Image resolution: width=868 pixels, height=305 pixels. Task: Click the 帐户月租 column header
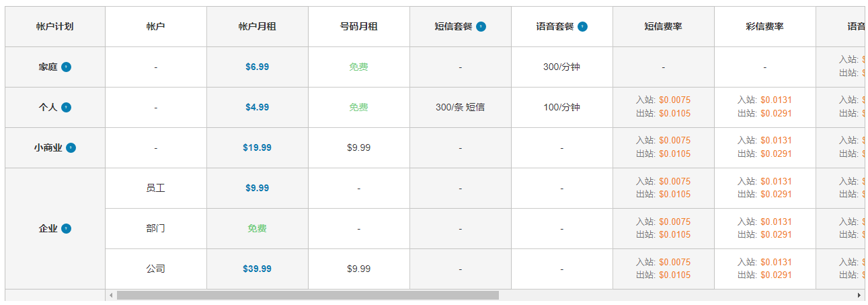click(257, 27)
